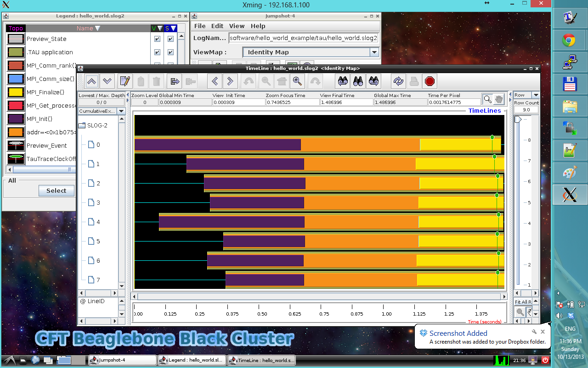Click the View Final Time value field
588x368 pixels.
click(346, 102)
